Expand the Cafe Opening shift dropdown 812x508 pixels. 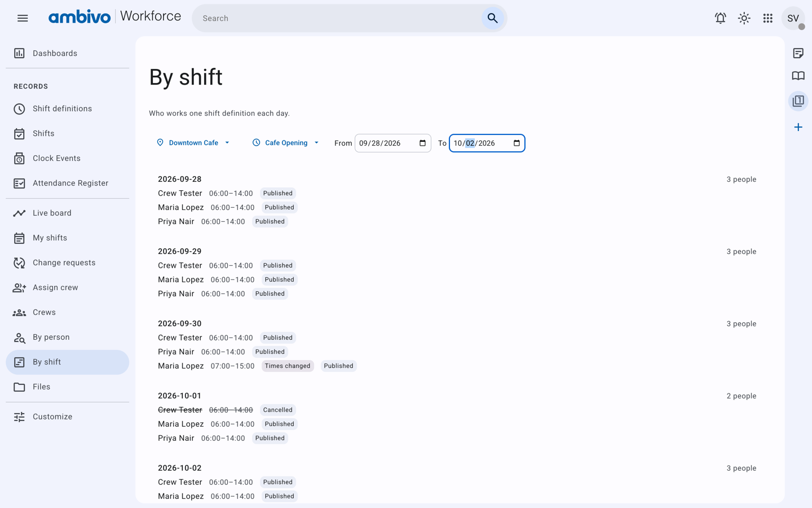[286, 143]
